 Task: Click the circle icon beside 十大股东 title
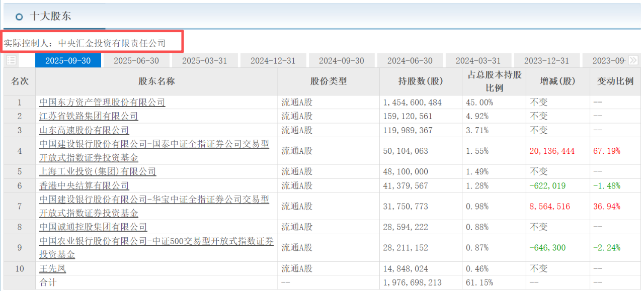(19, 17)
